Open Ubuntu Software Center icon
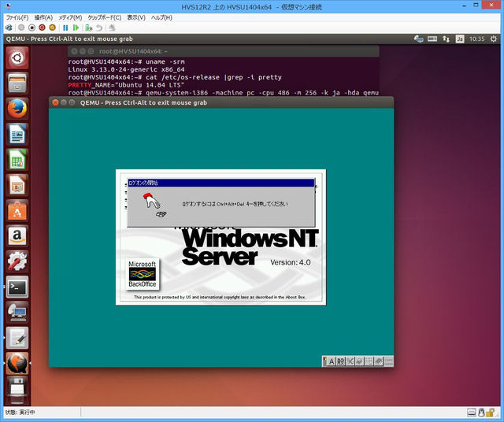The width and height of the screenshot is (504, 422). [x=17, y=210]
